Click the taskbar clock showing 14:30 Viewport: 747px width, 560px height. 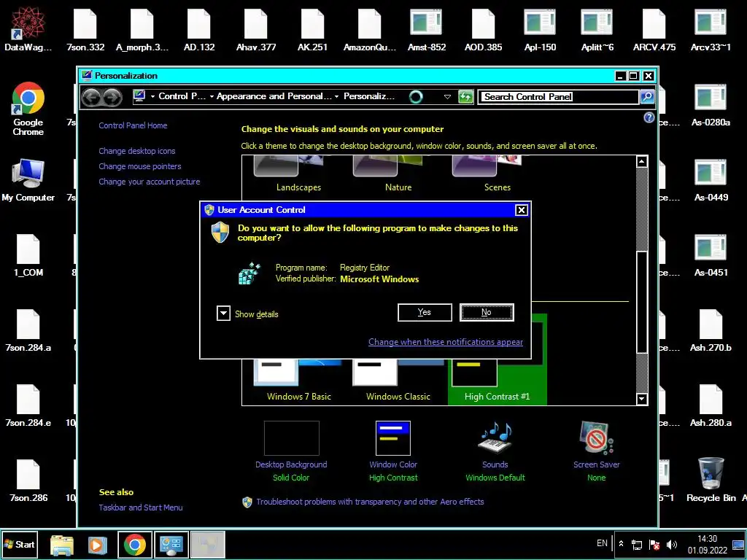707,545
